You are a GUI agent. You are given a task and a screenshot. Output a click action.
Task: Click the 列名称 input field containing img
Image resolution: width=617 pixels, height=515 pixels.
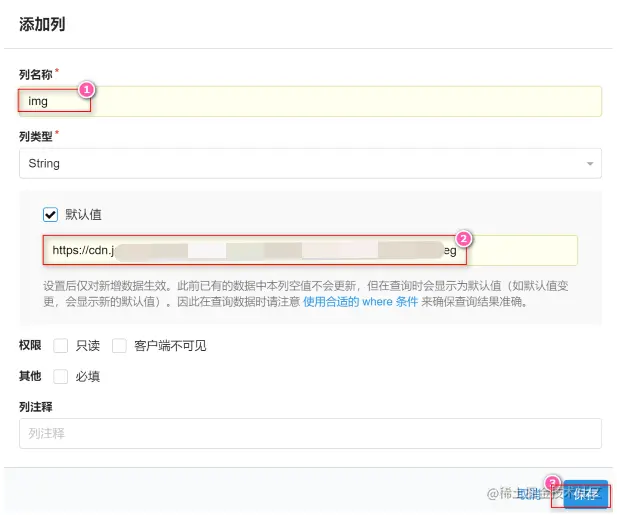[310, 102]
